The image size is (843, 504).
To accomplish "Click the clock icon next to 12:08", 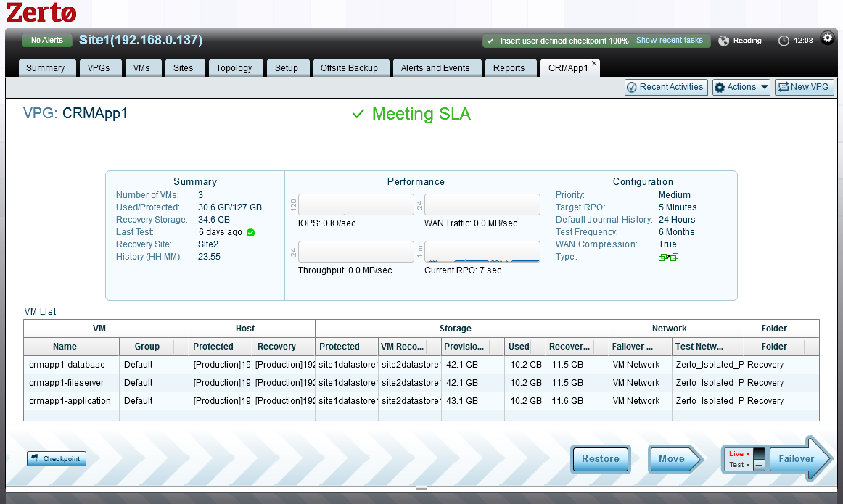I will point(784,41).
